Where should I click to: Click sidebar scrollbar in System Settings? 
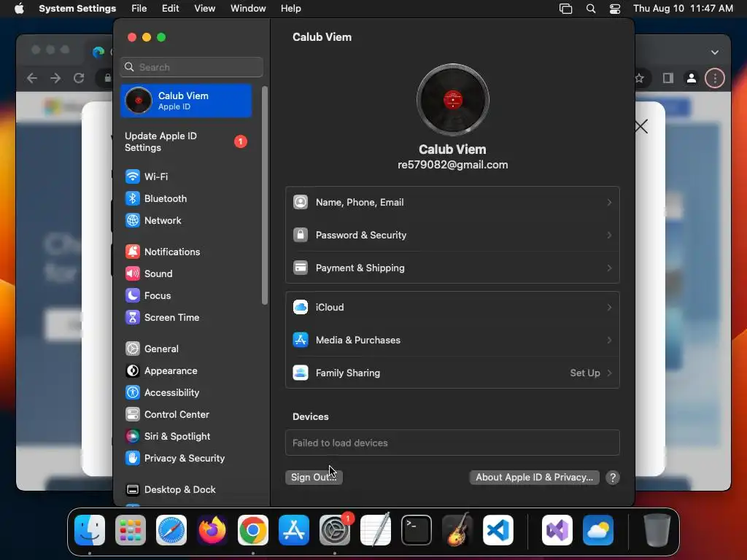click(265, 195)
